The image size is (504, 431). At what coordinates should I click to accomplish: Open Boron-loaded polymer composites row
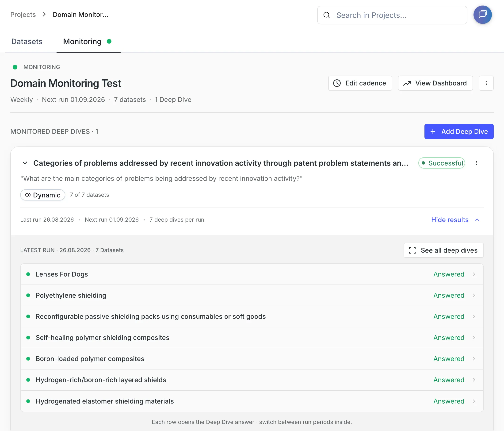pyautogui.click(x=252, y=359)
